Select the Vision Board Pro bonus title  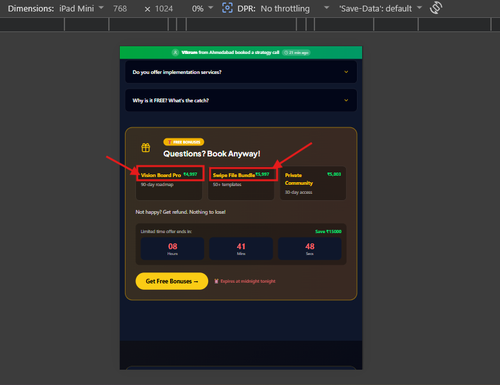pos(161,175)
